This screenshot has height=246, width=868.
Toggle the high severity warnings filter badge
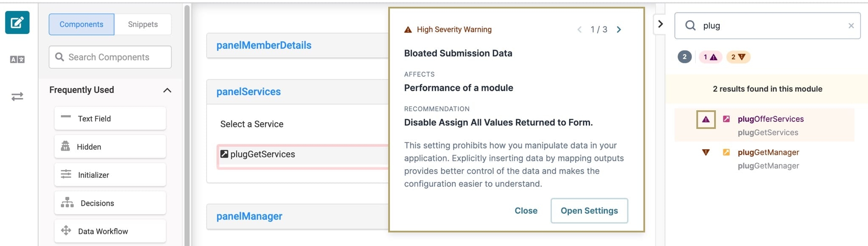710,57
